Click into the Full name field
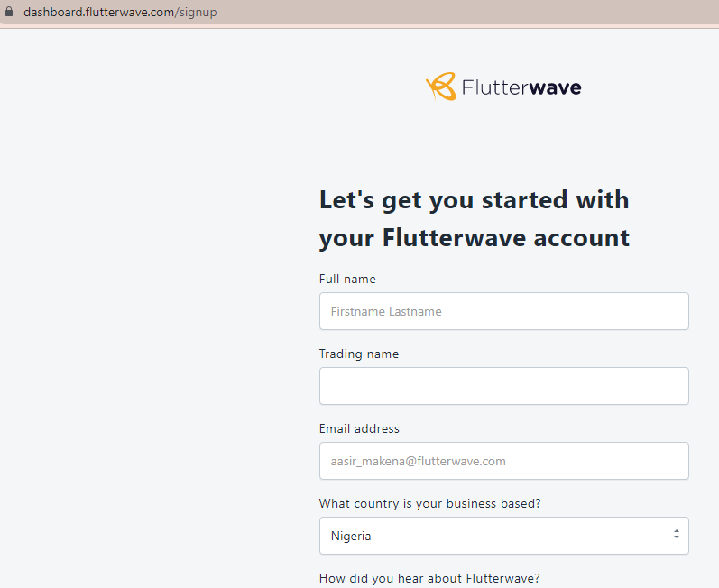 point(503,311)
